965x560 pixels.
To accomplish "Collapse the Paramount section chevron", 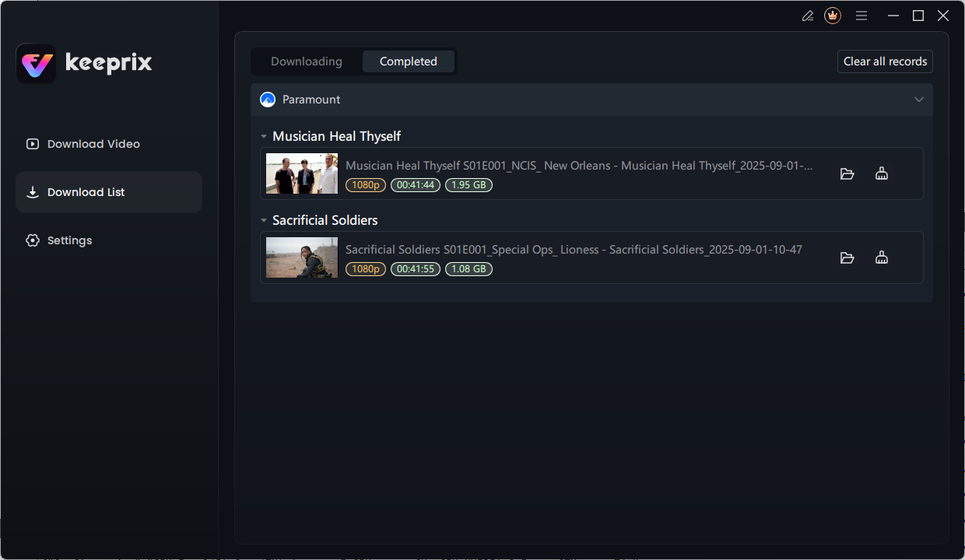I will tap(919, 100).
